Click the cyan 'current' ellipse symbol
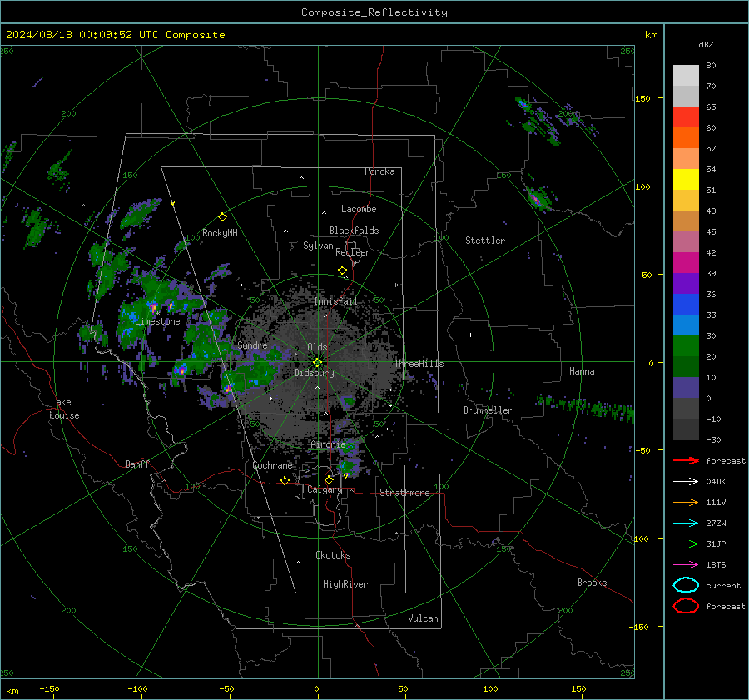The width and height of the screenshot is (749, 700). pos(686,585)
